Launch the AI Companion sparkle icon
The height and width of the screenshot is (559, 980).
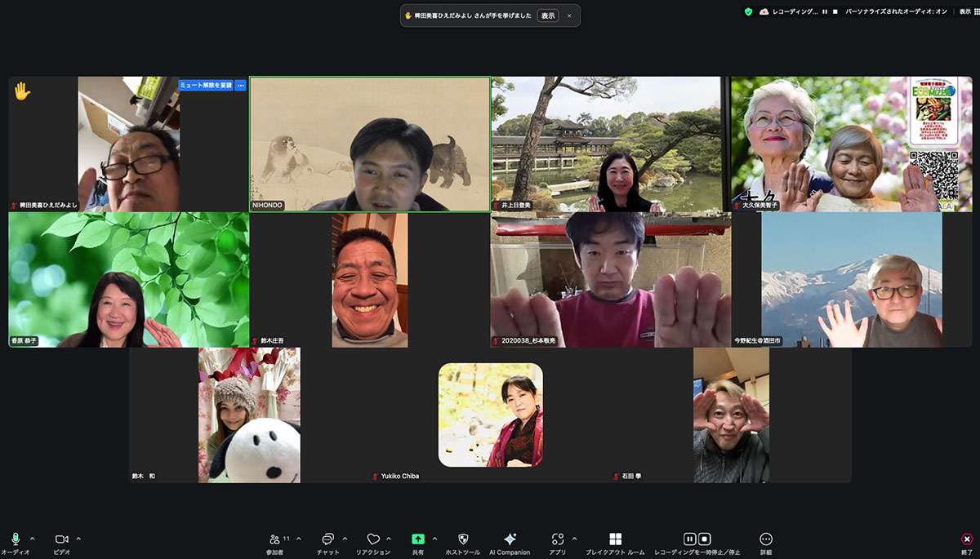pyautogui.click(x=510, y=539)
